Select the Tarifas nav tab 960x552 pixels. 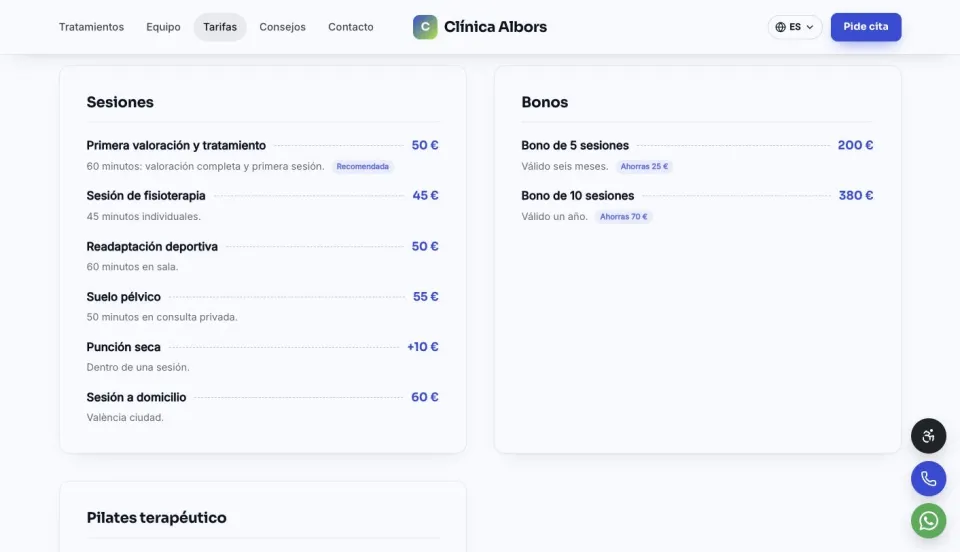pos(220,27)
